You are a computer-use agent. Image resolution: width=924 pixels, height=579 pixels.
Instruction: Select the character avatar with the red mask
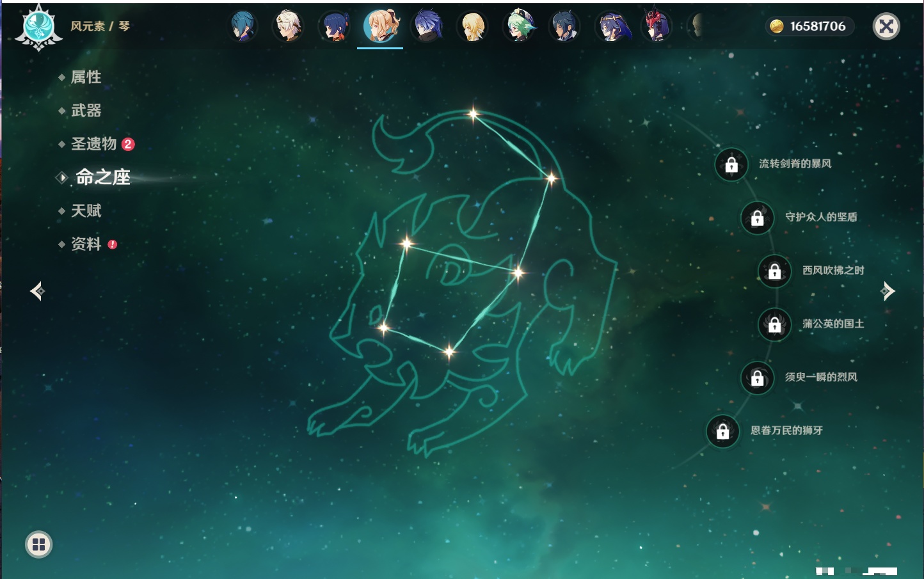click(657, 26)
